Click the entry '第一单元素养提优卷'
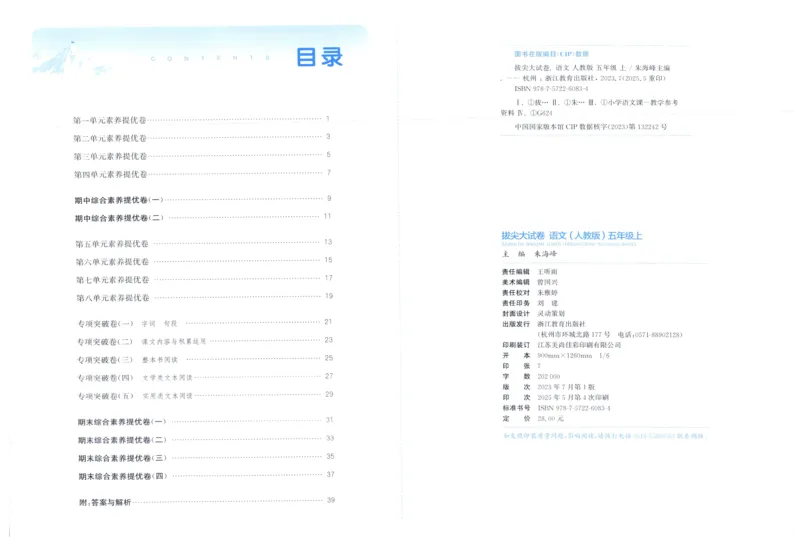Image resolution: width=800 pixels, height=546 pixels. [x=110, y=120]
